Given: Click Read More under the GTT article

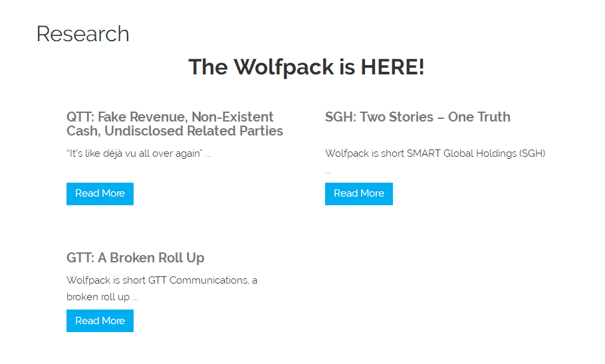Looking at the screenshot, I should (x=100, y=321).
